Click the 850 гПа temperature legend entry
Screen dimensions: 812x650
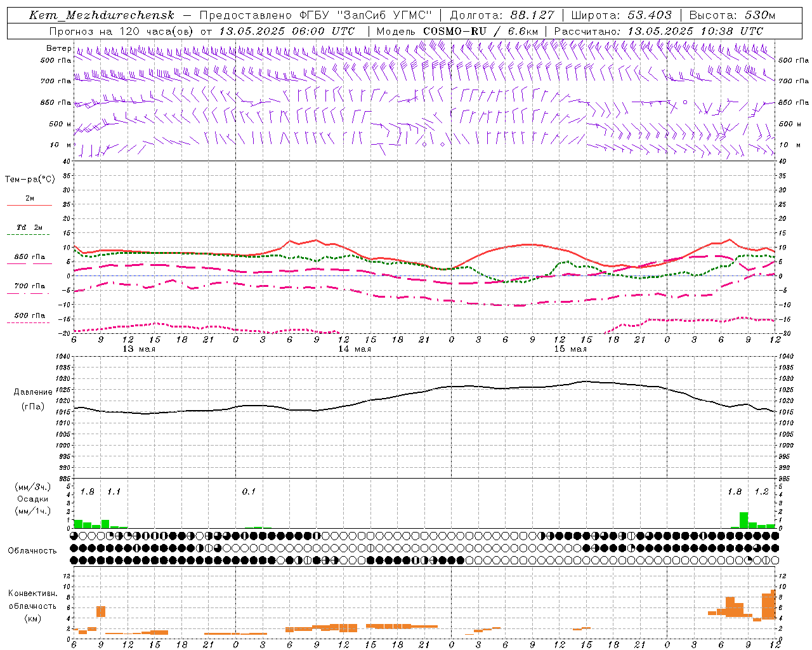(29, 257)
